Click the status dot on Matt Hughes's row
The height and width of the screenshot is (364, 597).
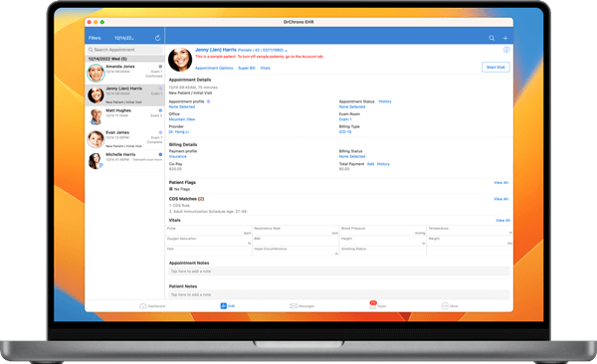160,110
